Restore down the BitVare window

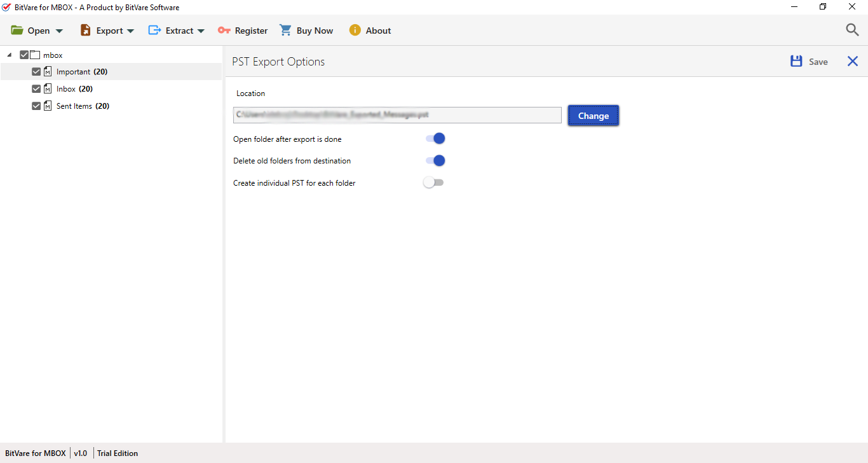point(823,7)
